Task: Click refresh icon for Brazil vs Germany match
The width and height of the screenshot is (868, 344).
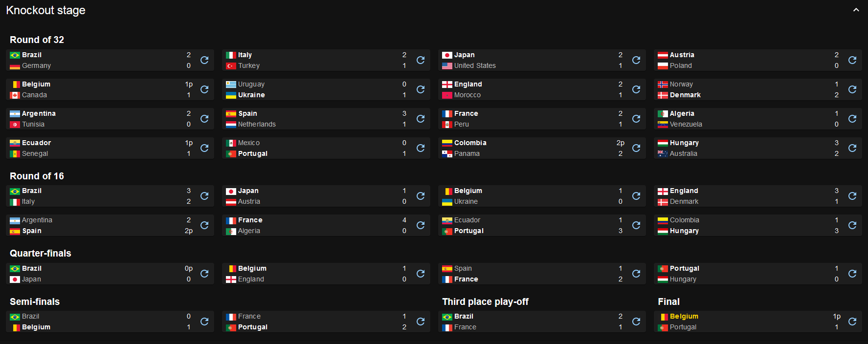Action: [x=204, y=60]
